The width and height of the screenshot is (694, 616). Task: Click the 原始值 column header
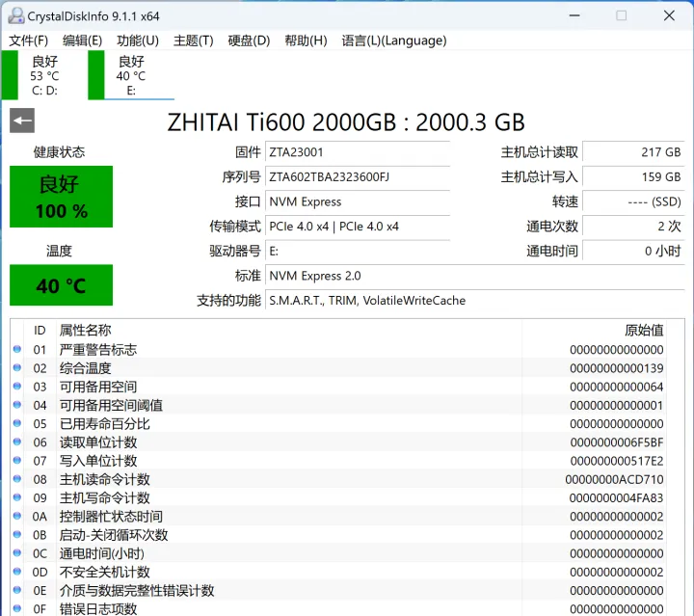click(x=644, y=331)
